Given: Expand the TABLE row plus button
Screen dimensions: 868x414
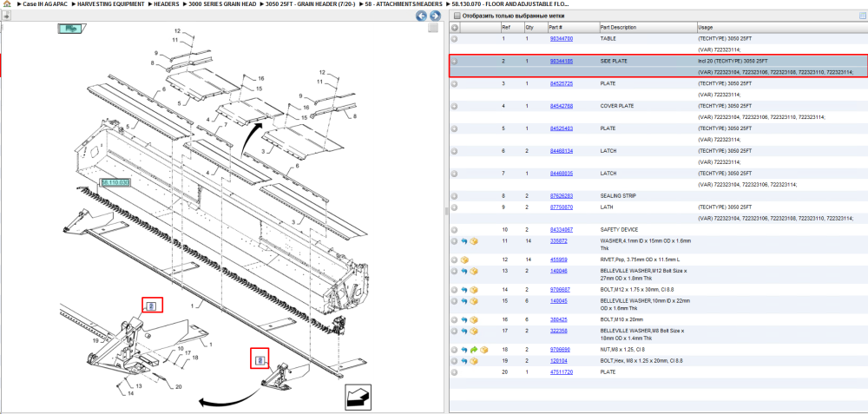Looking at the screenshot, I should point(455,39).
